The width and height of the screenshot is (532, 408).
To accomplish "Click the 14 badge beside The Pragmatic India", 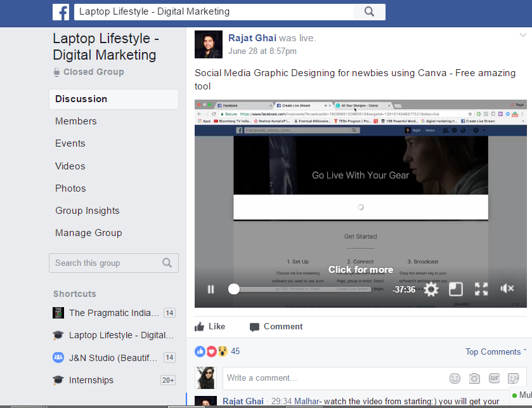I will tap(170, 313).
